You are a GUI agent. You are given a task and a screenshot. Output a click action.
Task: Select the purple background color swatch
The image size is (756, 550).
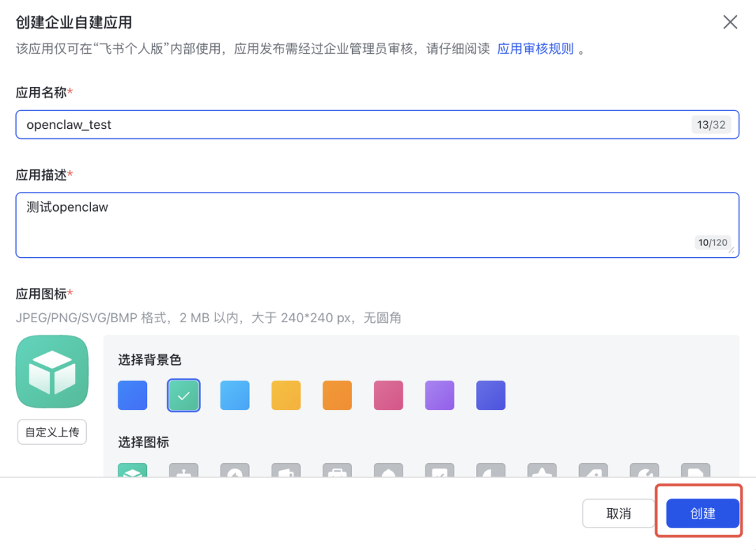(x=439, y=395)
